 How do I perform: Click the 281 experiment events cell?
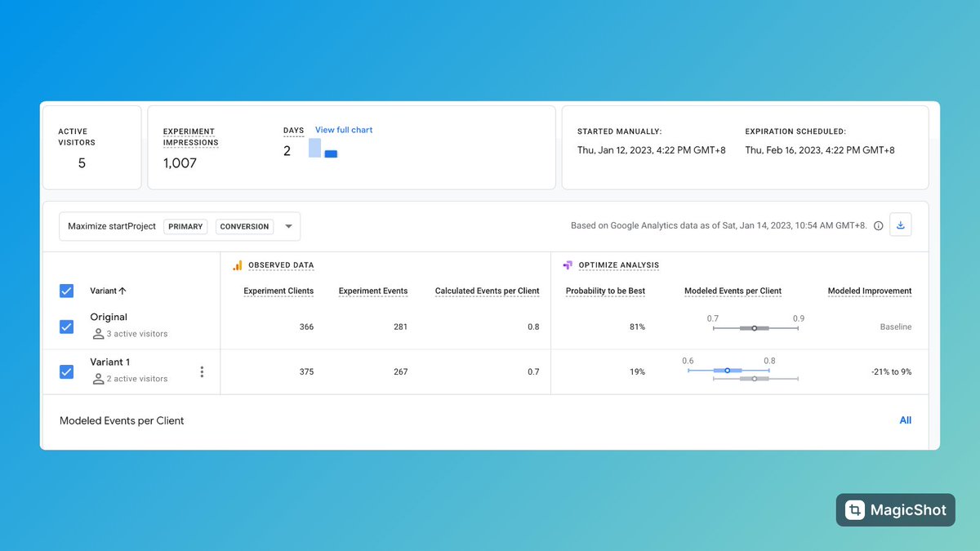point(400,327)
